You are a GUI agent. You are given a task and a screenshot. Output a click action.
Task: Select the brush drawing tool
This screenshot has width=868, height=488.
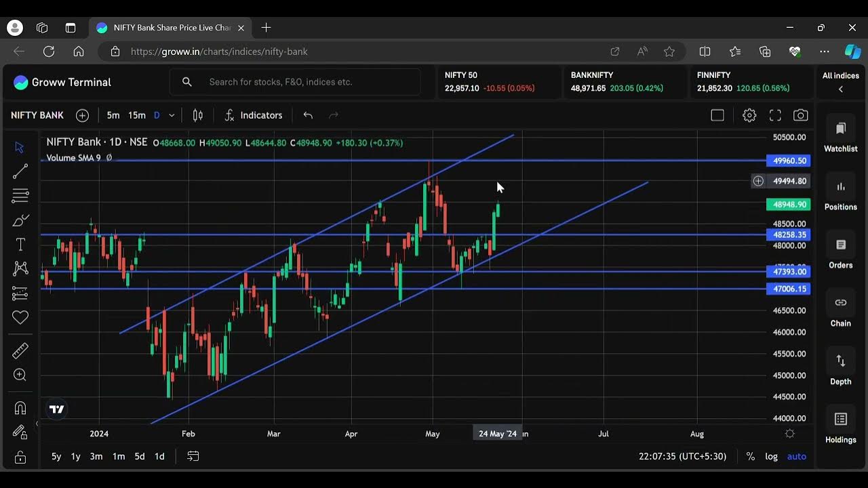[x=20, y=220]
